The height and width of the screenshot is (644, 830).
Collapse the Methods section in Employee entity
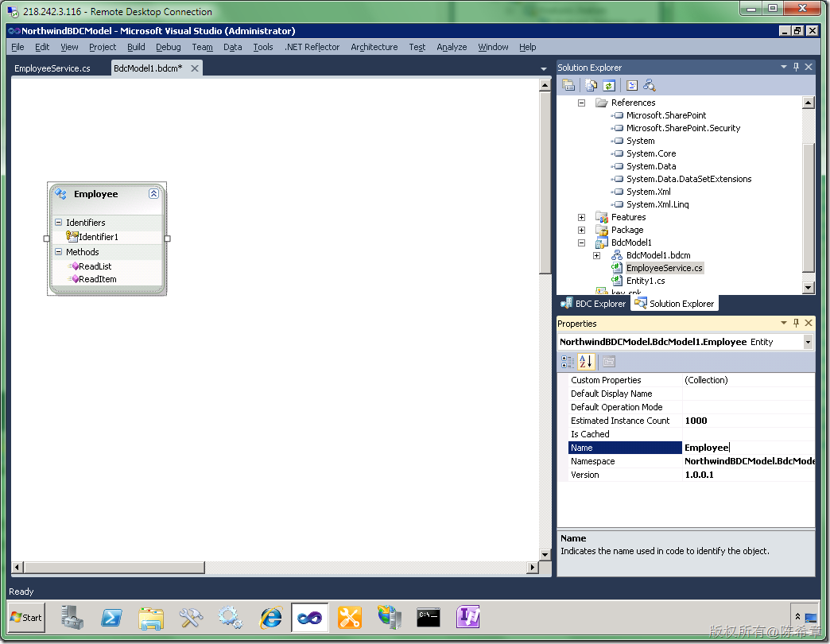59,252
